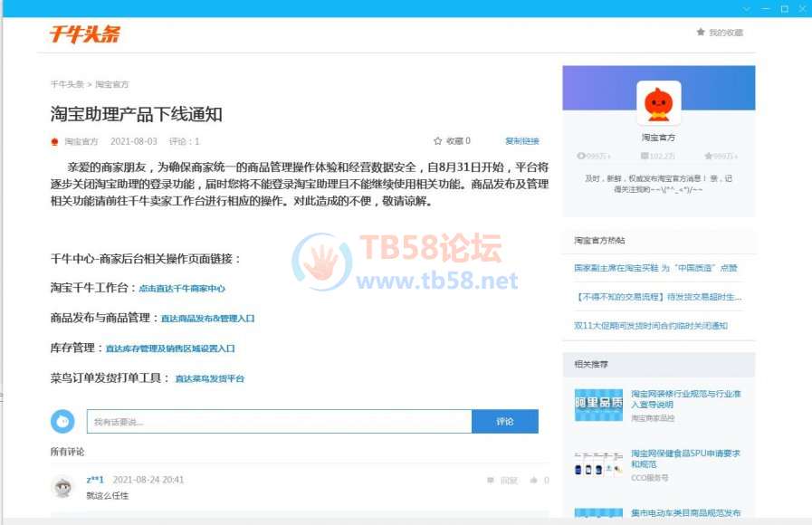Screen dimensions: 812x525
Task: Open 直达菜鸟发货平台 link
Action: click(210, 378)
